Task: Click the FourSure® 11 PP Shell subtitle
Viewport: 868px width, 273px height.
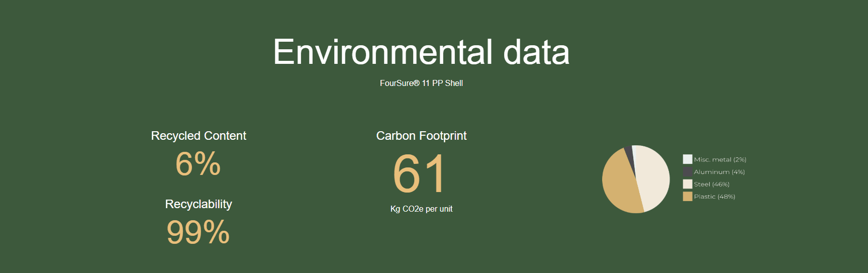Action: (x=421, y=83)
